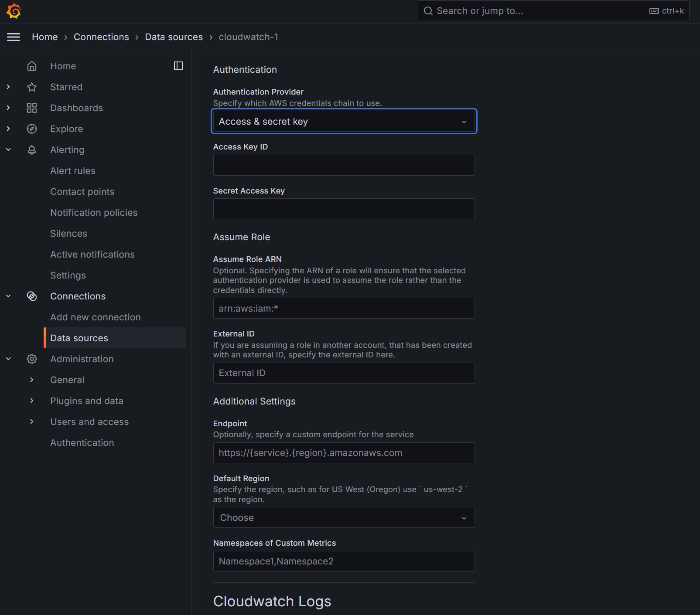Expand the Explore section chevron
This screenshot has width=700, height=615.
(8, 129)
